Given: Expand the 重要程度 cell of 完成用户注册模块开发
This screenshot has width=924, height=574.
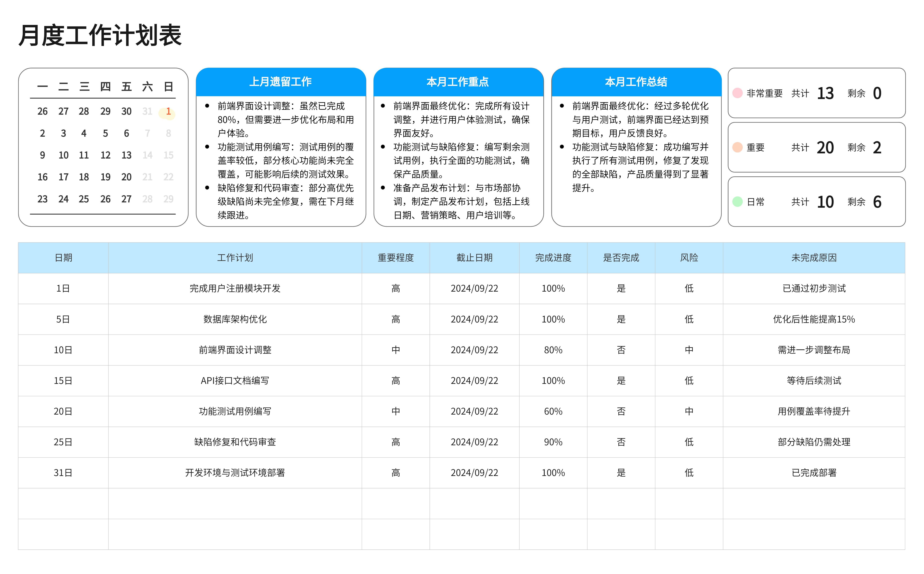Looking at the screenshot, I should [x=395, y=288].
